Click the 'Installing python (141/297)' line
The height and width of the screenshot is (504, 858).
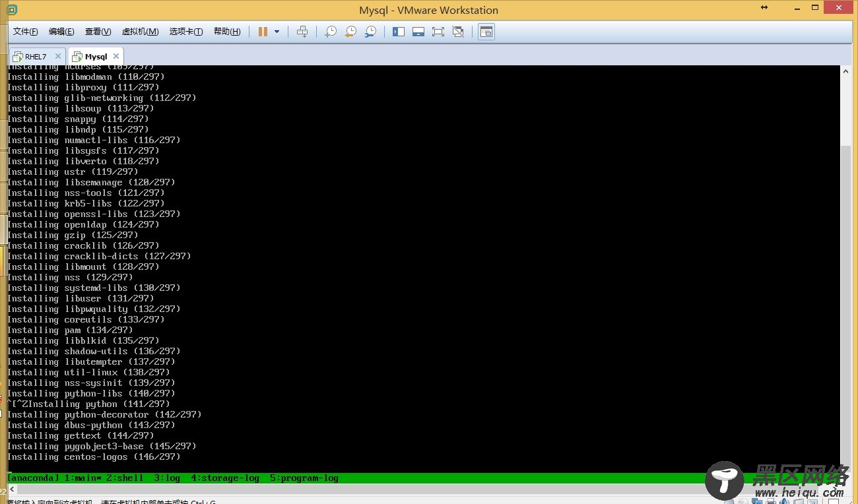click(x=100, y=404)
